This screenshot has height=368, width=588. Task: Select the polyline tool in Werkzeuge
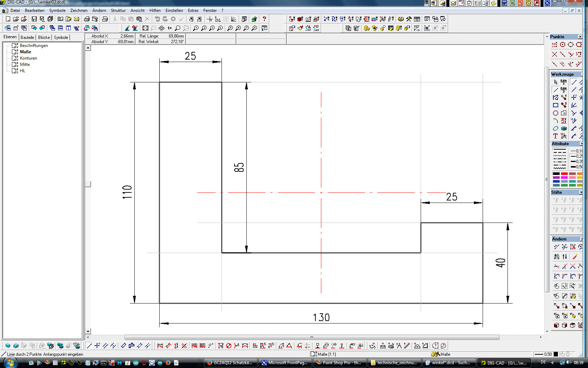pyautogui.click(x=555, y=97)
